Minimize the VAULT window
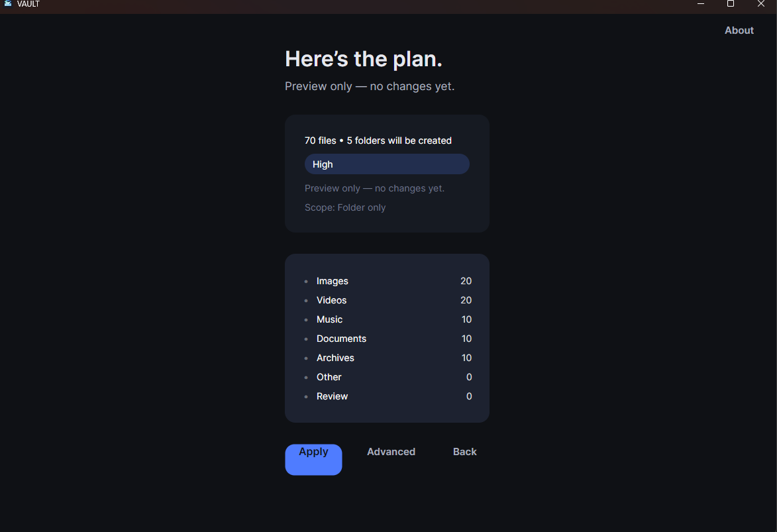Viewport: 777px width, 532px height. coord(701,4)
